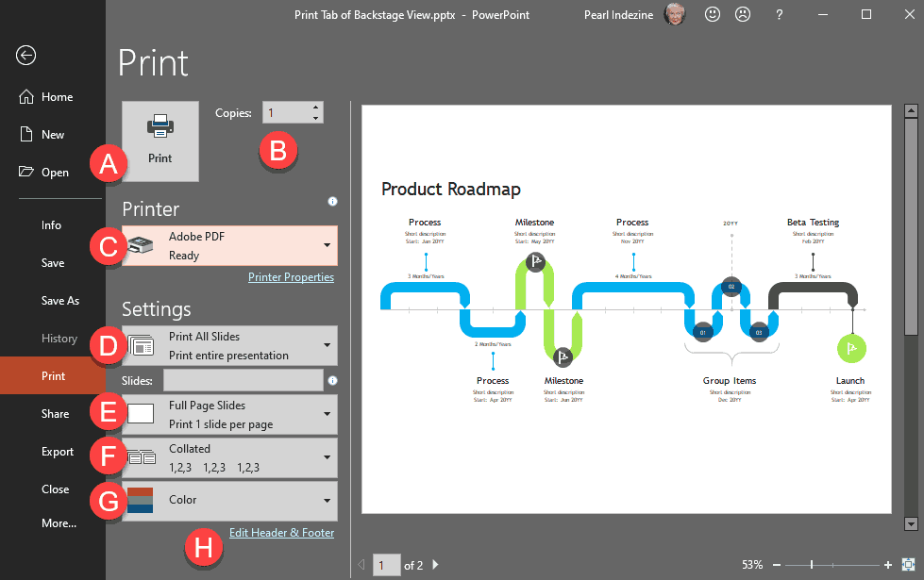Screen dimensions: 924x580
Task: Open the Save As menu item
Action: click(60, 301)
